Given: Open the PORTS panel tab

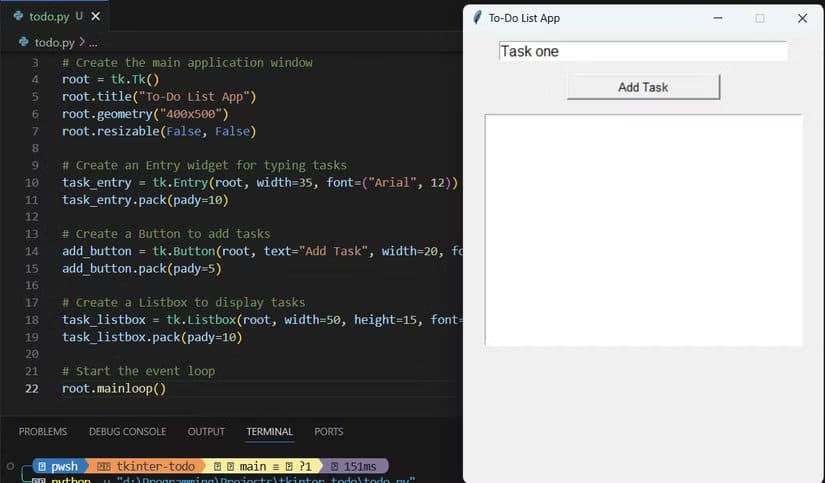Looking at the screenshot, I should coord(328,431).
